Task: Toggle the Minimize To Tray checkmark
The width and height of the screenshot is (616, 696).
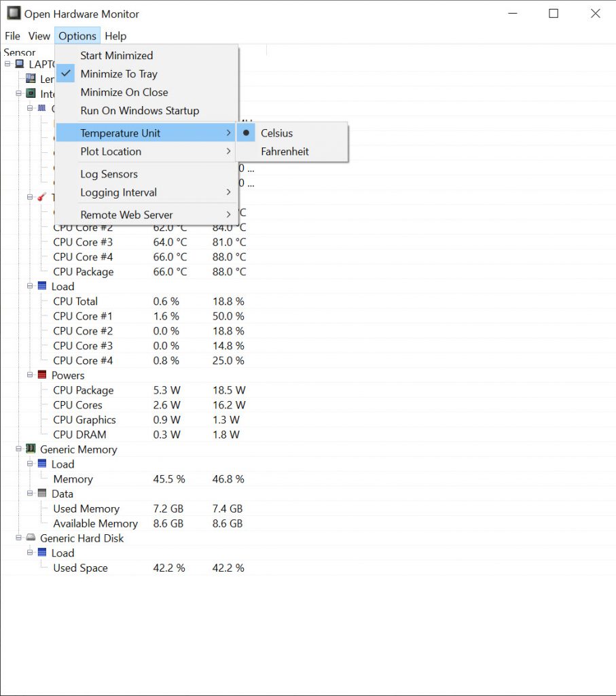Action: (x=66, y=73)
